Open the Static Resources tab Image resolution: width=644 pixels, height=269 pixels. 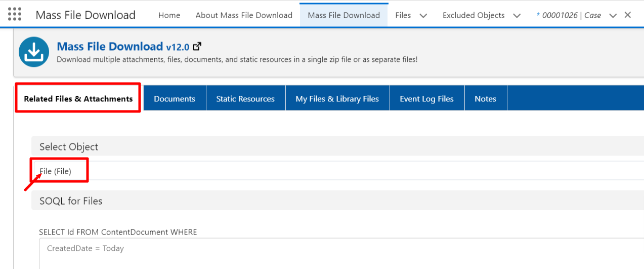[x=245, y=99]
